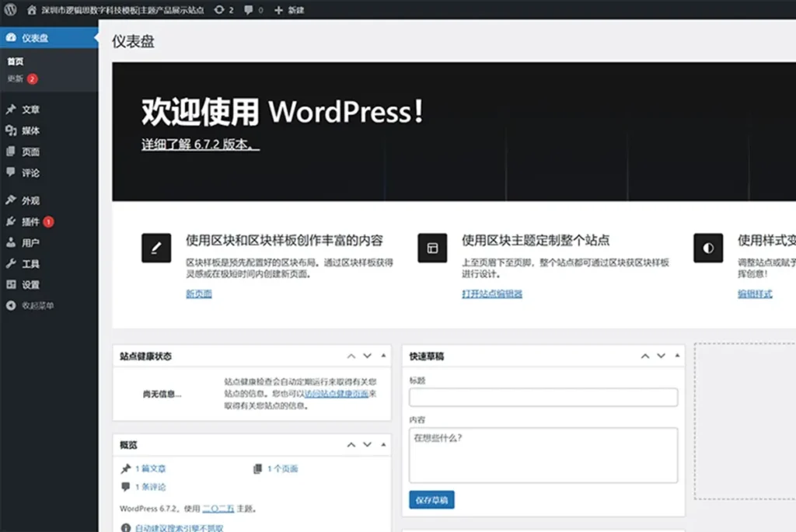
Task: Click the pencil icon in welcome panel
Action: click(155, 249)
